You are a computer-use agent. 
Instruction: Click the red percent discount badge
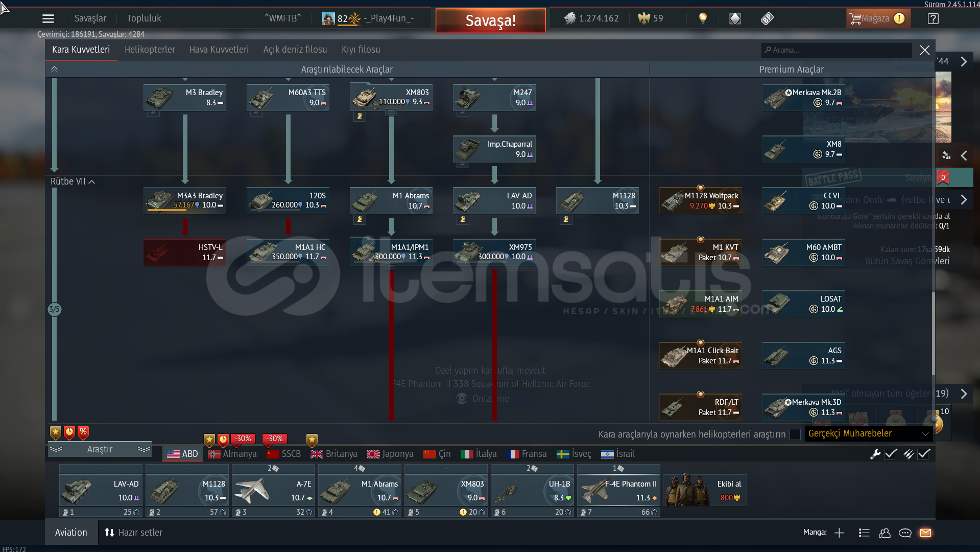[x=83, y=432]
